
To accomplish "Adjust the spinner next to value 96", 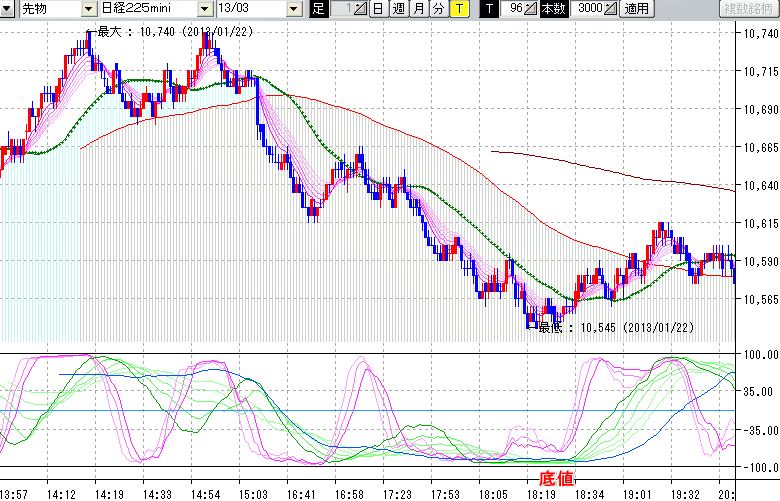I will [532, 9].
